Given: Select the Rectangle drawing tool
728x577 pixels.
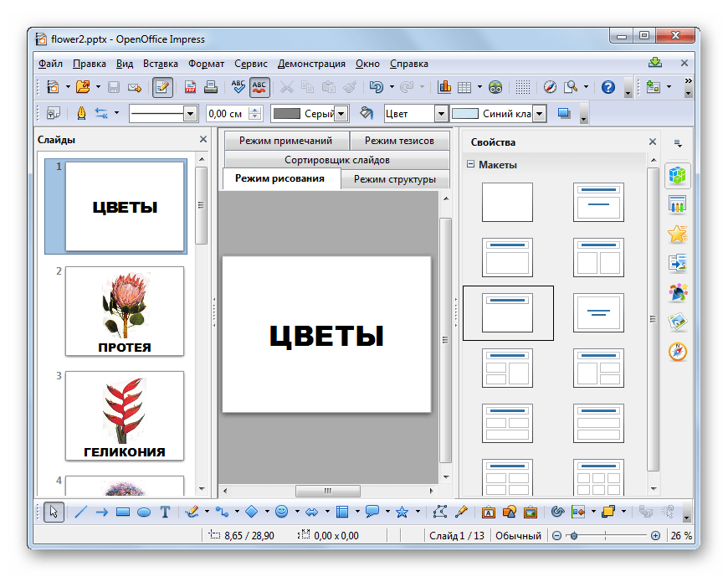Looking at the screenshot, I should (x=123, y=512).
